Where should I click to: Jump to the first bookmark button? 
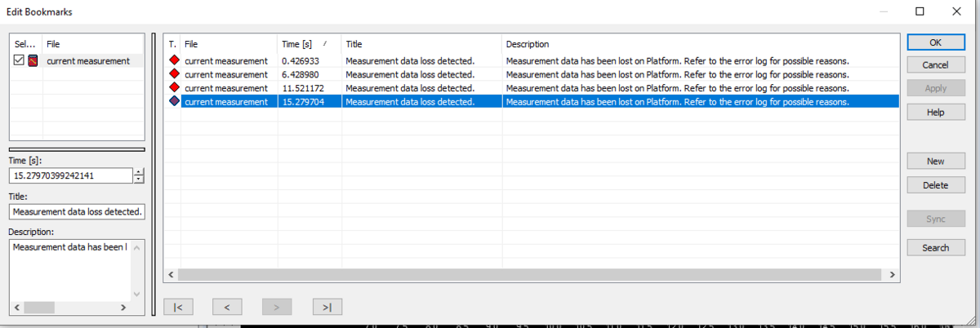pyautogui.click(x=178, y=307)
